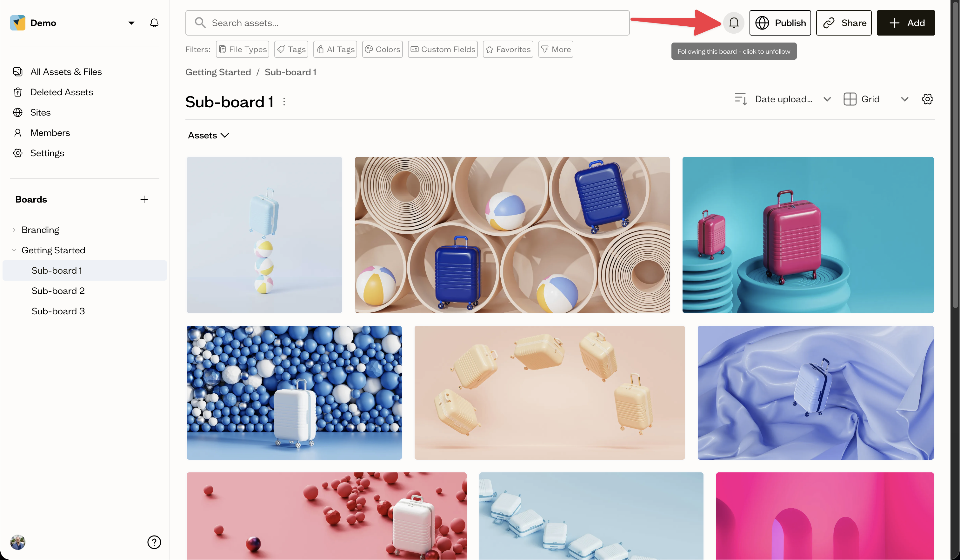Click the Grid layout icon
Image resolution: width=960 pixels, height=560 pixels.
coord(850,99)
